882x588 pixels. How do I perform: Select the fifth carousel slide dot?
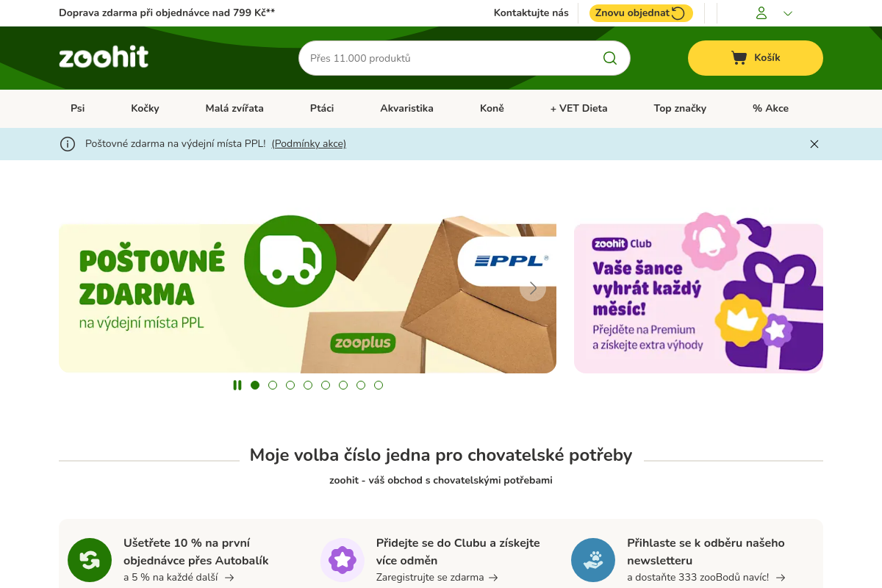click(326, 385)
